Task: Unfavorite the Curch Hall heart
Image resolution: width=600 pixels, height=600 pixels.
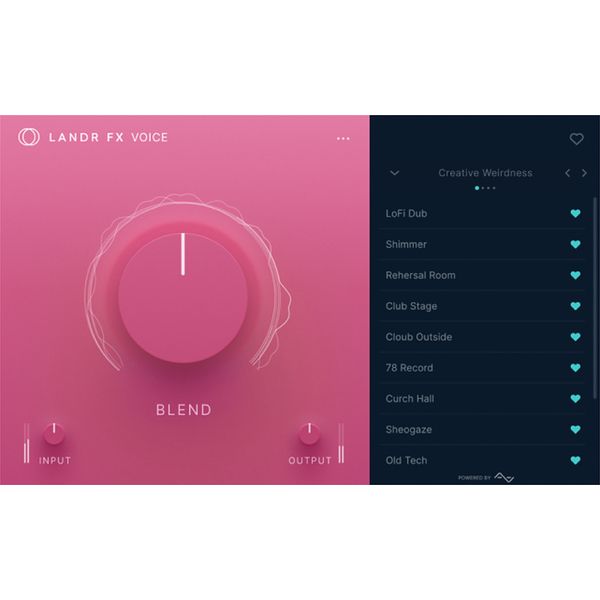Action: click(x=576, y=399)
